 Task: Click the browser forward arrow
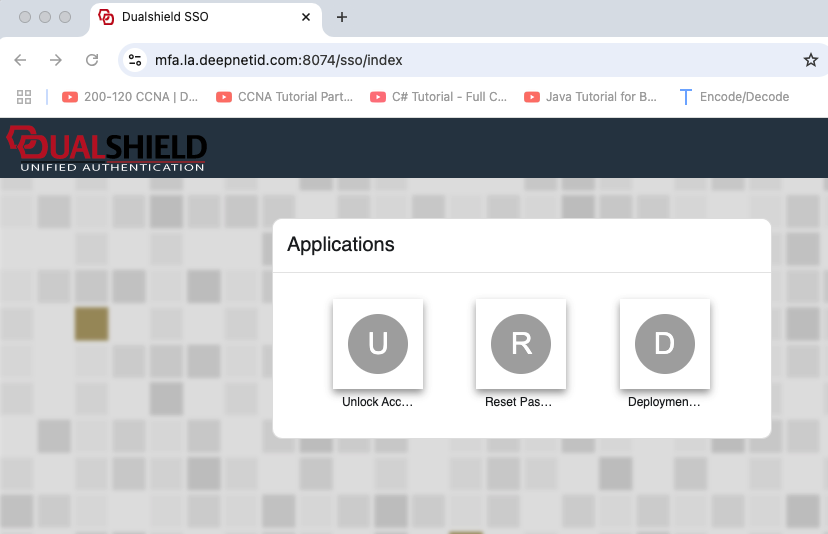(x=56, y=60)
